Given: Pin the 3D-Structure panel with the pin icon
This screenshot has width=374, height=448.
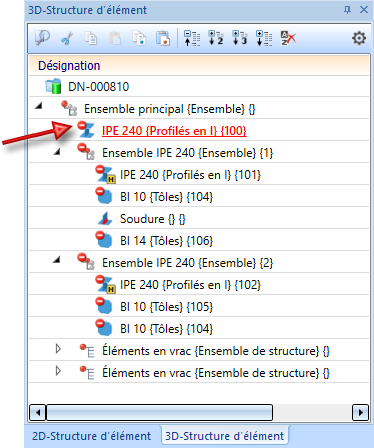Looking at the screenshot, I should [347, 10].
